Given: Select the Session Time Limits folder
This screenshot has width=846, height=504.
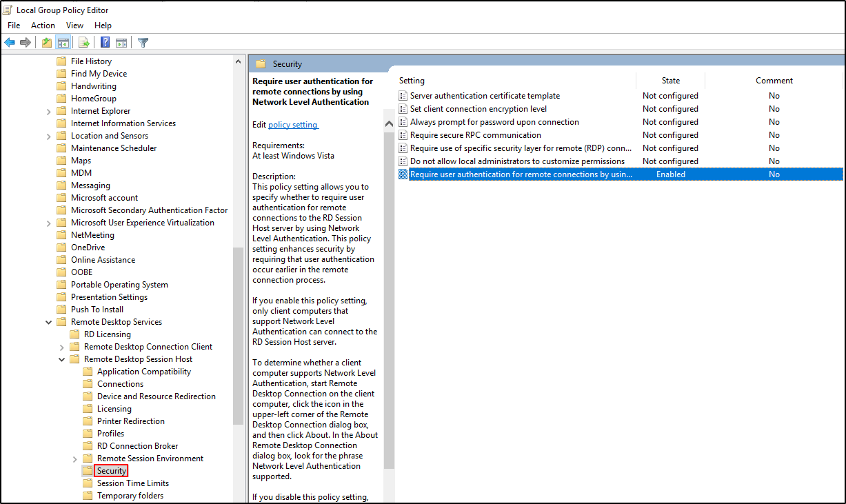Looking at the screenshot, I should click(133, 483).
